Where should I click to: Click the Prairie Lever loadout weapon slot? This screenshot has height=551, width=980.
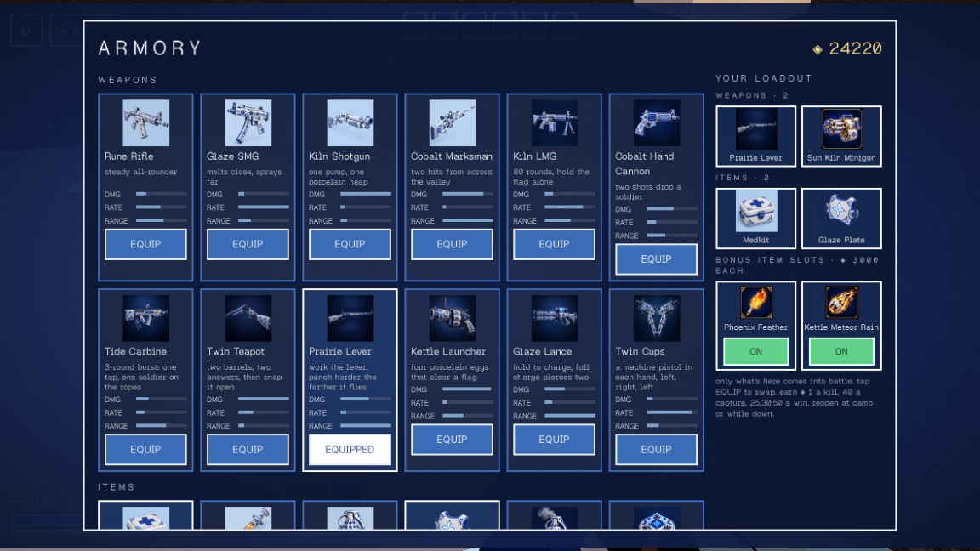click(x=755, y=136)
